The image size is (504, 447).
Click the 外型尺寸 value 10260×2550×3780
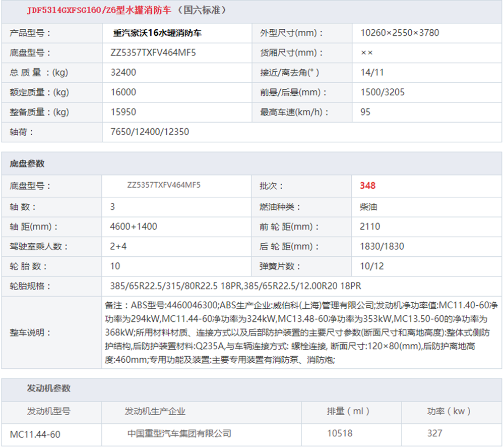(x=400, y=33)
